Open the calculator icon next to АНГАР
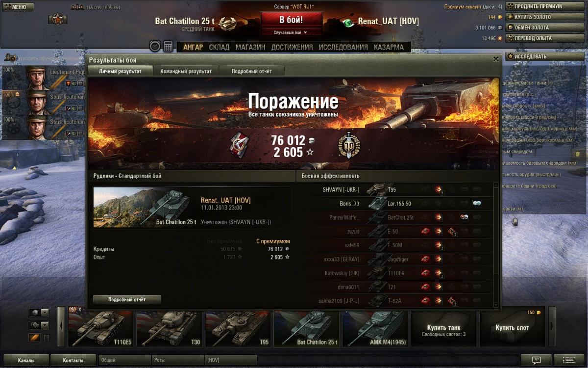 point(168,46)
